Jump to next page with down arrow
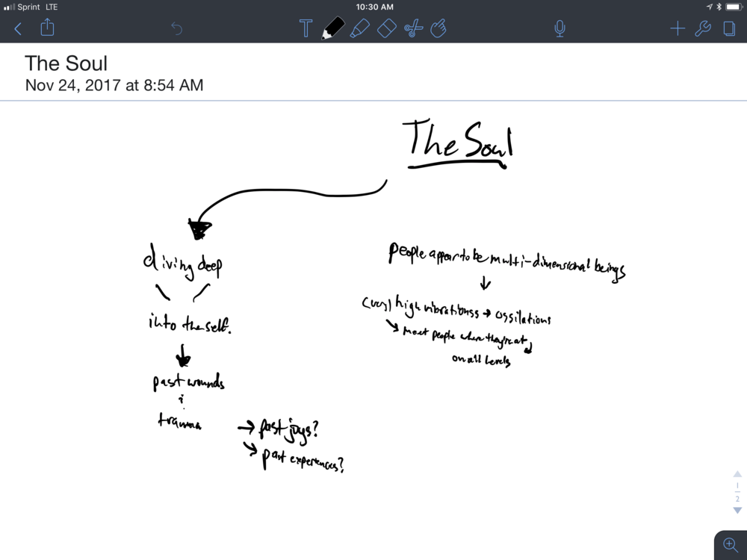747x560 pixels. coord(737,511)
